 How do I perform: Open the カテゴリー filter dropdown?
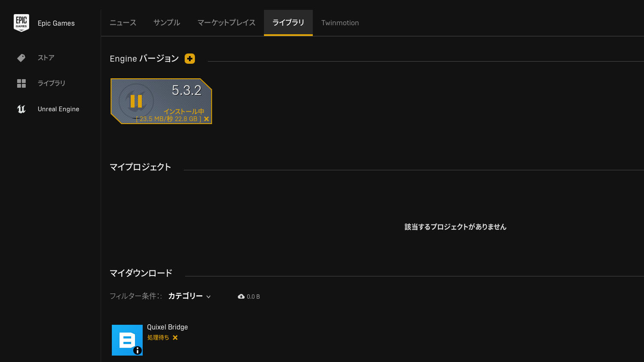(189, 296)
